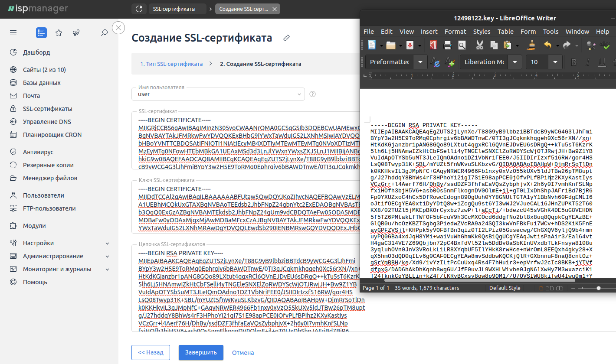Toggle Italic formatting in Writer
Viewport: 616px width, 364px height.
[x=588, y=62]
